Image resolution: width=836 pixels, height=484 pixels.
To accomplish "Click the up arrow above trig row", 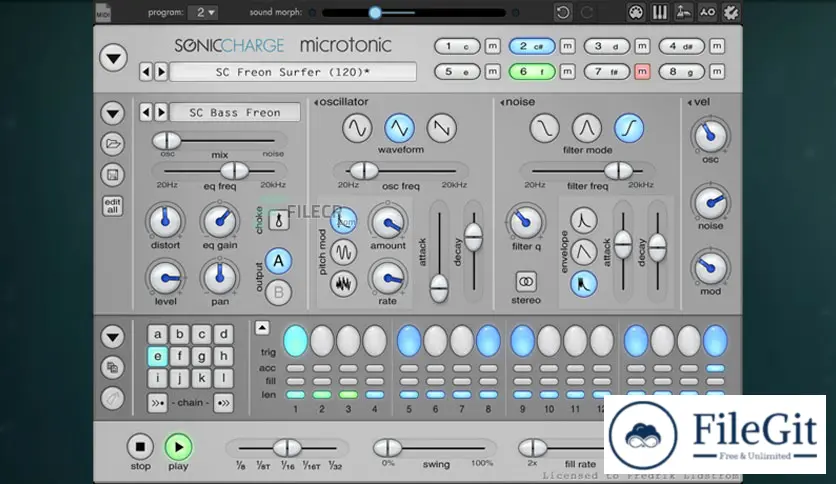I will (262, 328).
